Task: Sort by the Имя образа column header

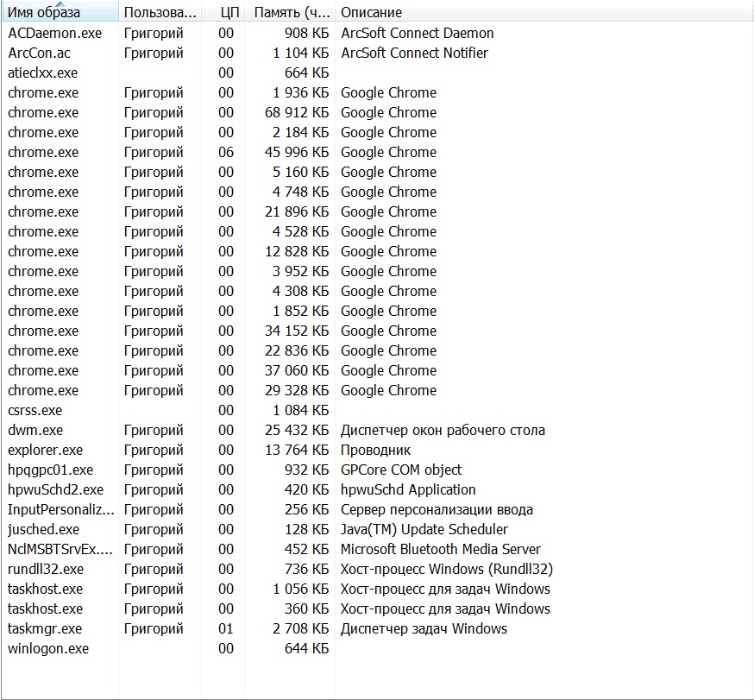Action: pos(44,13)
